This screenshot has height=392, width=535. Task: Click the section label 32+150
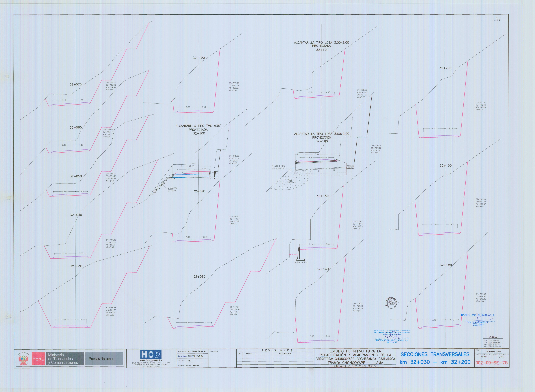pos(322,196)
